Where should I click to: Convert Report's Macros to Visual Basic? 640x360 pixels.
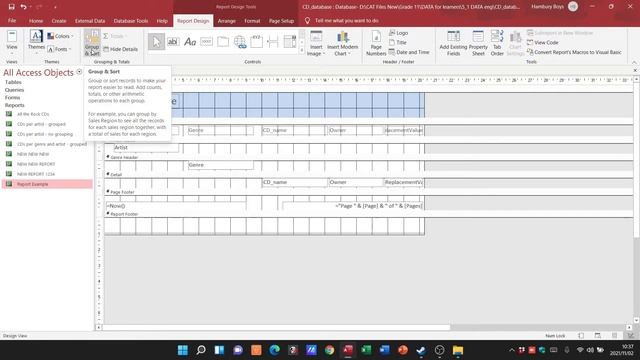point(574,52)
